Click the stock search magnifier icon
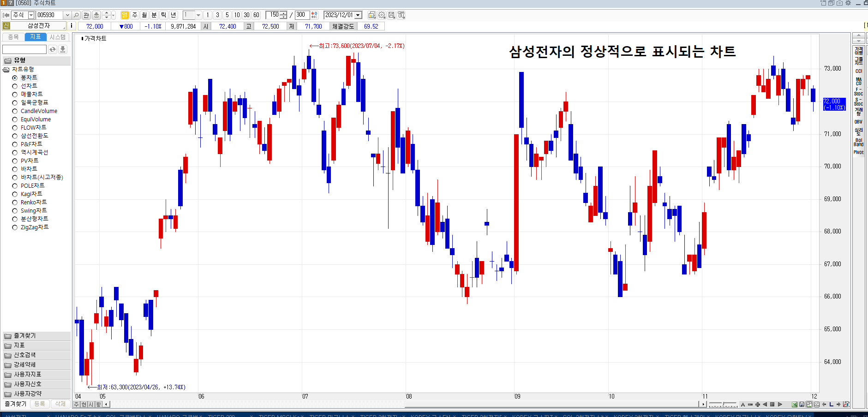 point(77,15)
